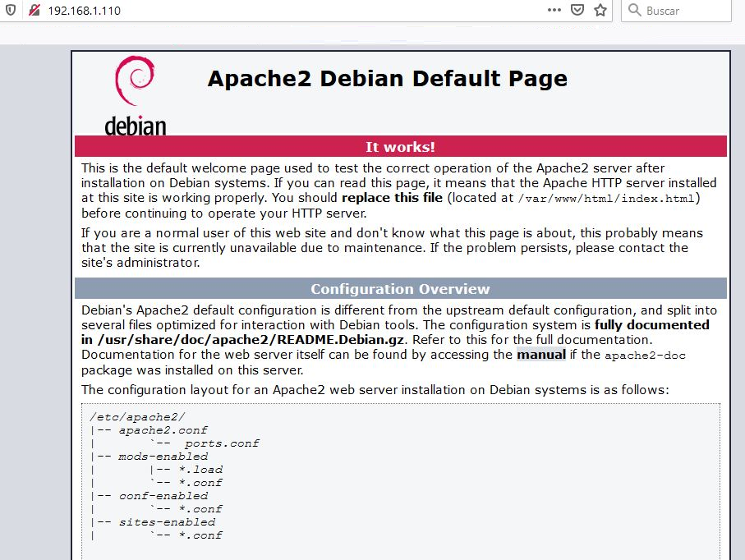The image size is (745, 560).
Task: Click the Configuration Overview header
Action: pos(400,289)
